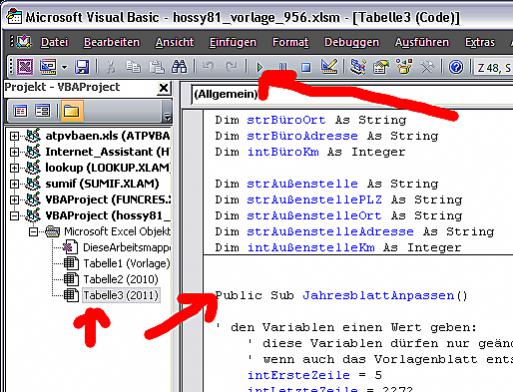The height and width of the screenshot is (392, 513).
Task: Click the Microsoft Visual Basic title bar icon
Action: coord(15,16)
